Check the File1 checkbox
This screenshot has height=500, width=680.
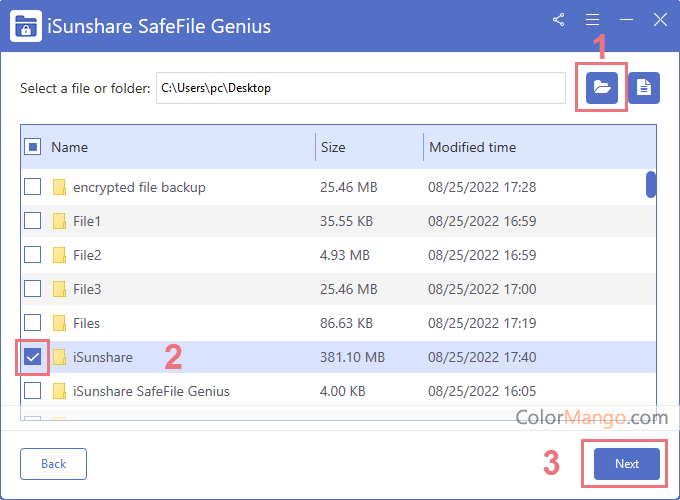[33, 221]
